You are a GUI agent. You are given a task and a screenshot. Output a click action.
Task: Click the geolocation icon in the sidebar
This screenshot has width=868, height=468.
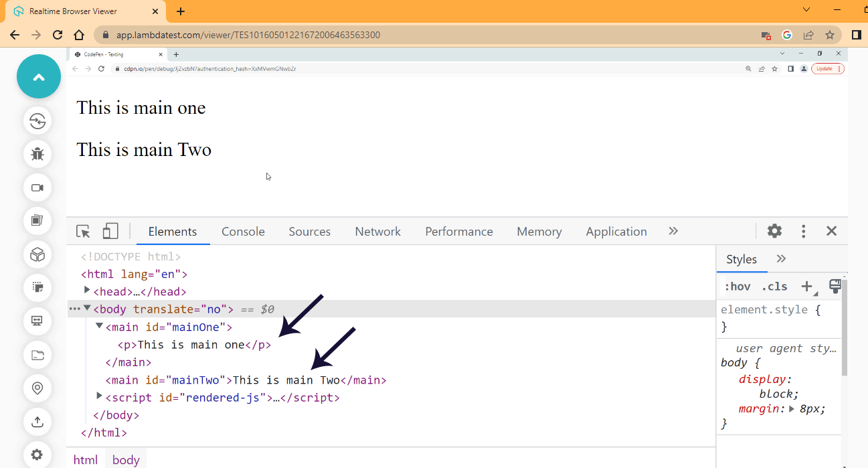(x=37, y=388)
